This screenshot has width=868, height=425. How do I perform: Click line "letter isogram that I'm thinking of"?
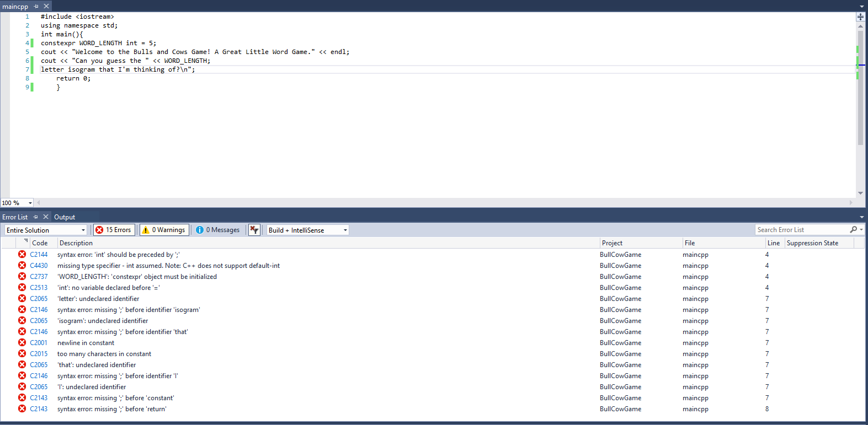click(118, 69)
